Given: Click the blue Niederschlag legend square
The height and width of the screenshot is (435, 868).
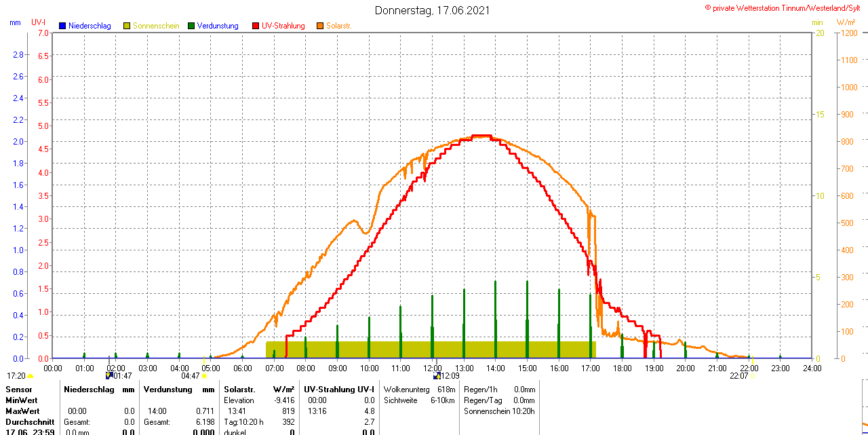Looking at the screenshot, I should tap(62, 26).
